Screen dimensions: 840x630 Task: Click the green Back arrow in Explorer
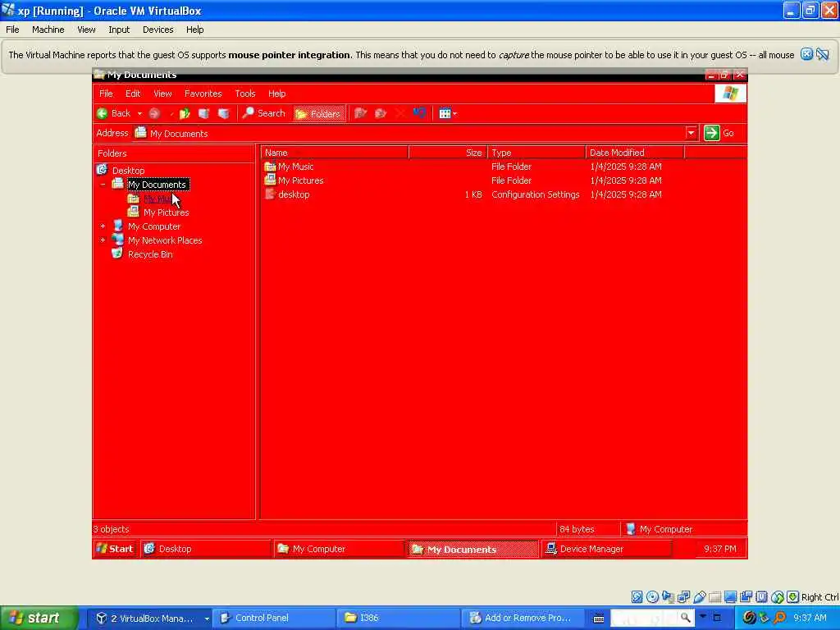tap(103, 113)
